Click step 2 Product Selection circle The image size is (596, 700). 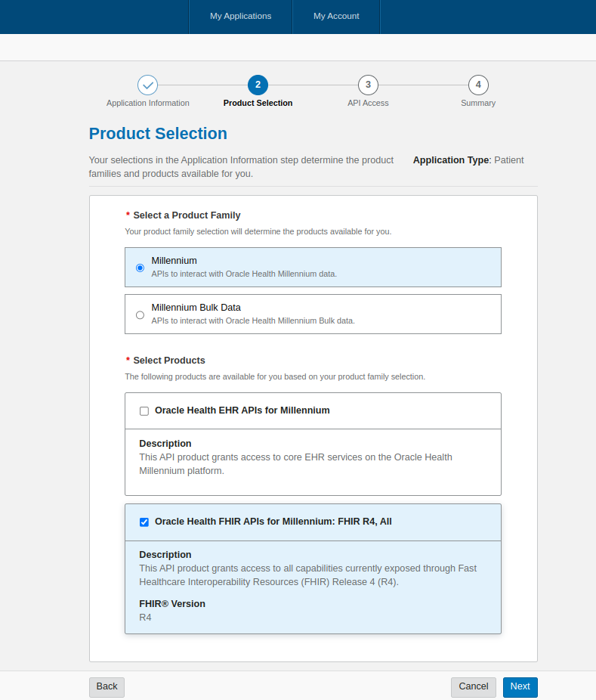258,85
